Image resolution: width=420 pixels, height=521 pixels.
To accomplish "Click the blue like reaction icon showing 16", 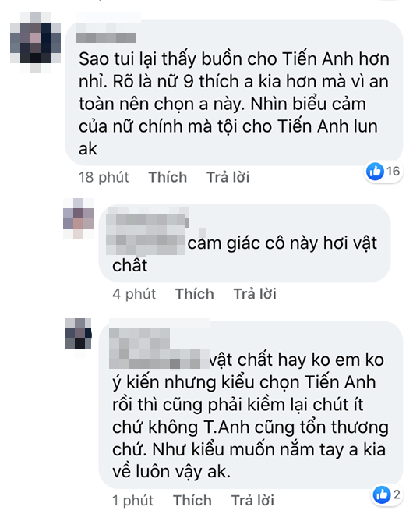I will tap(375, 172).
